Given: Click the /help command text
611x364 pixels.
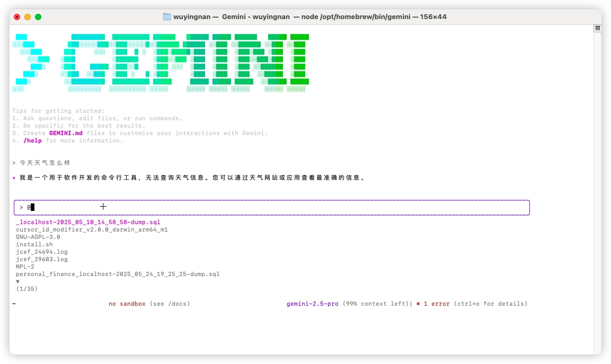Looking at the screenshot, I should [x=32, y=140].
